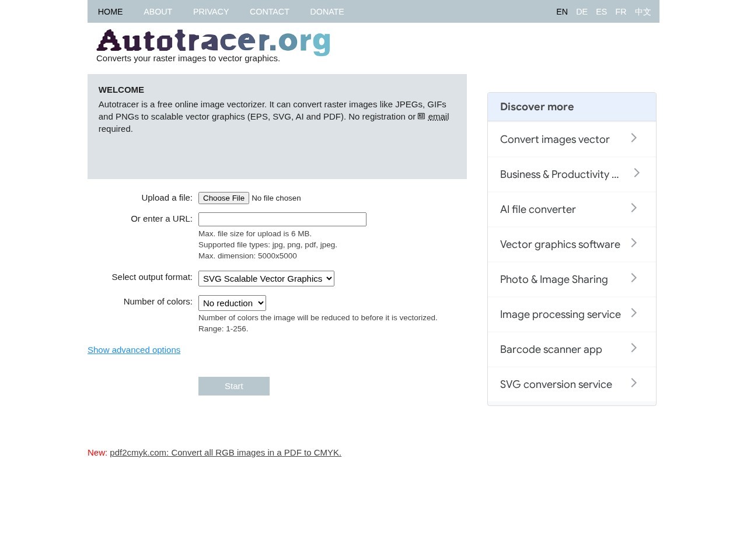This screenshot has height=560, width=747.
Task: Click the 'Upload a file:' label
Action: pos(167,198)
